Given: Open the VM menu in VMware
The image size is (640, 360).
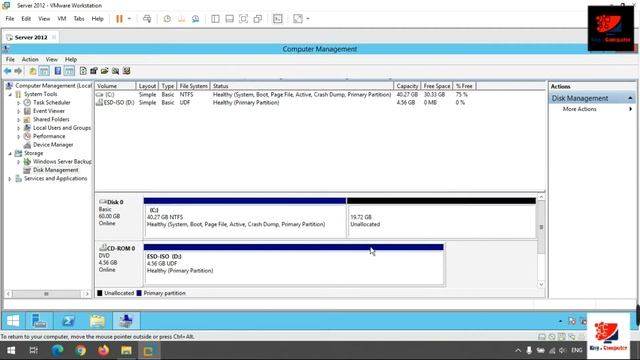Looking at the screenshot, I should [x=62, y=19].
